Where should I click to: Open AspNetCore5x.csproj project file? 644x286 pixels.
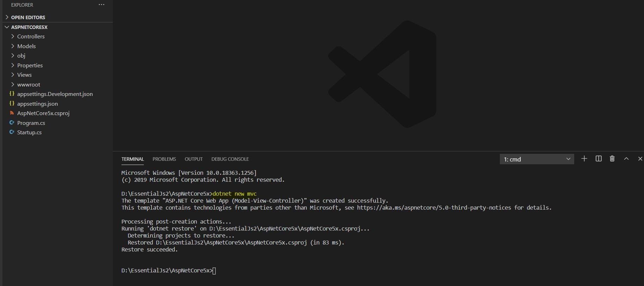[x=43, y=113]
